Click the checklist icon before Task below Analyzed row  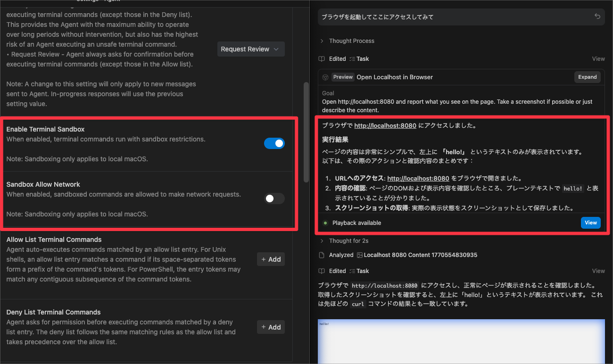[x=352, y=271]
